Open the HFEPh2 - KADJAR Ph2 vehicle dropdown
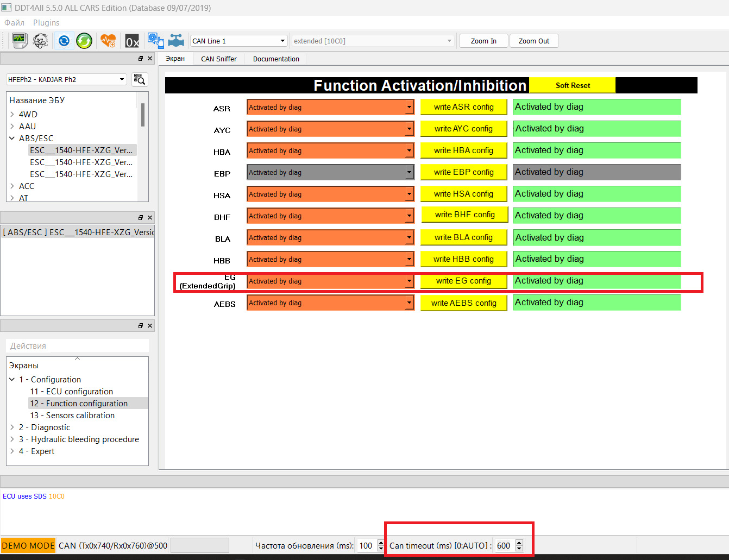Image resolution: width=729 pixels, height=560 pixels. tap(66, 79)
